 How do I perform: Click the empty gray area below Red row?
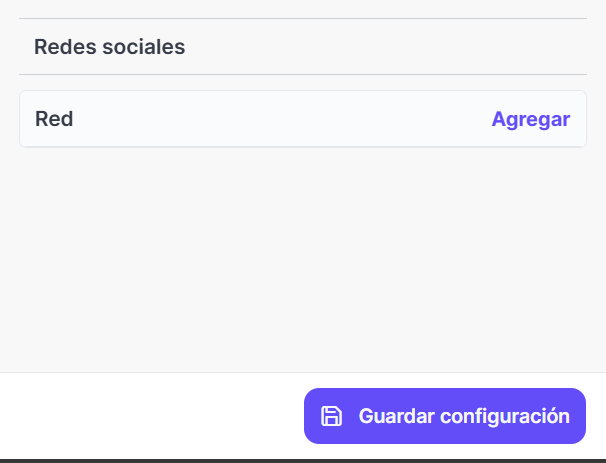pyautogui.click(x=300, y=260)
